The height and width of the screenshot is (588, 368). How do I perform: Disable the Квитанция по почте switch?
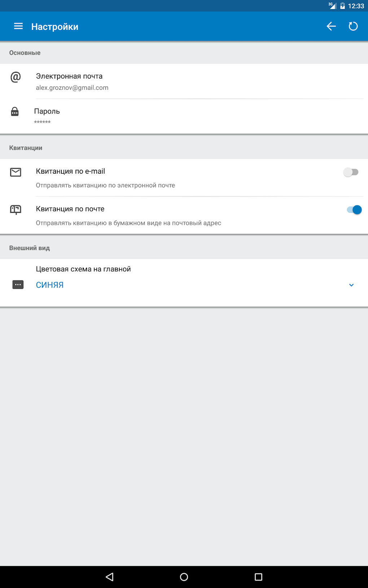[x=354, y=210]
